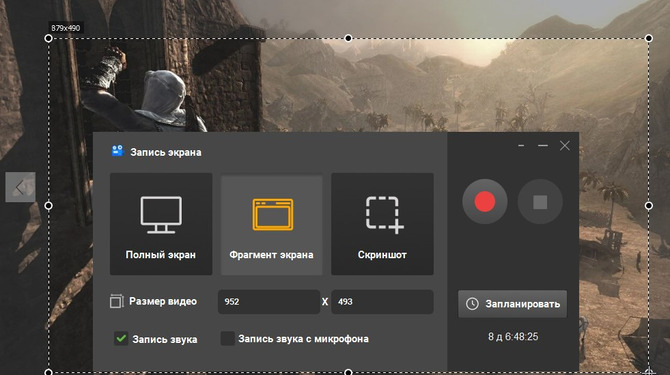Click the top-left selection corner handle

coord(49,38)
